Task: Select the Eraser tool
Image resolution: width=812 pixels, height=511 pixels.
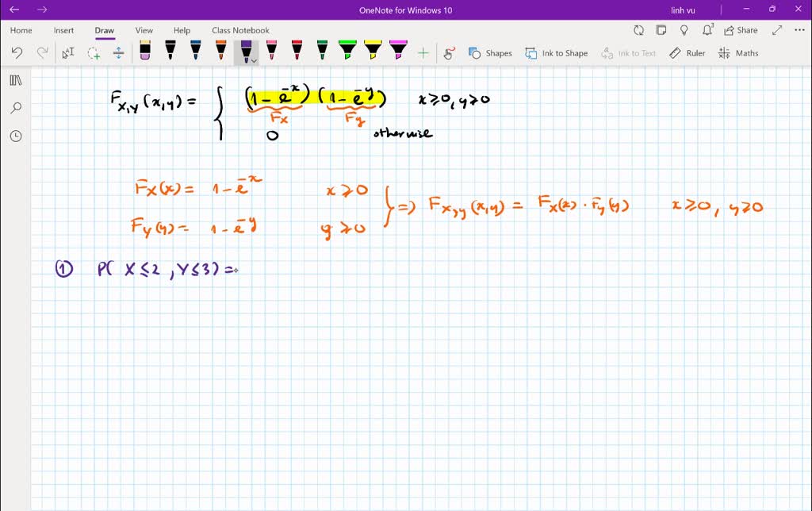Action: coord(145,52)
